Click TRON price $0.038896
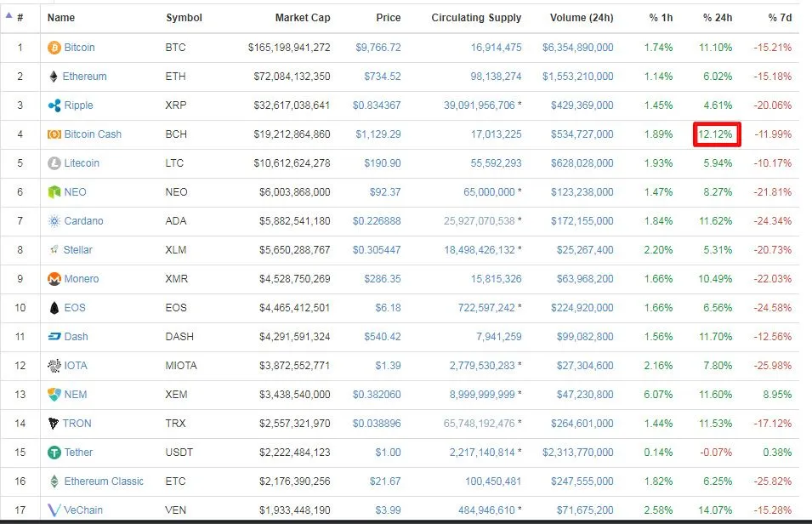 click(x=377, y=424)
